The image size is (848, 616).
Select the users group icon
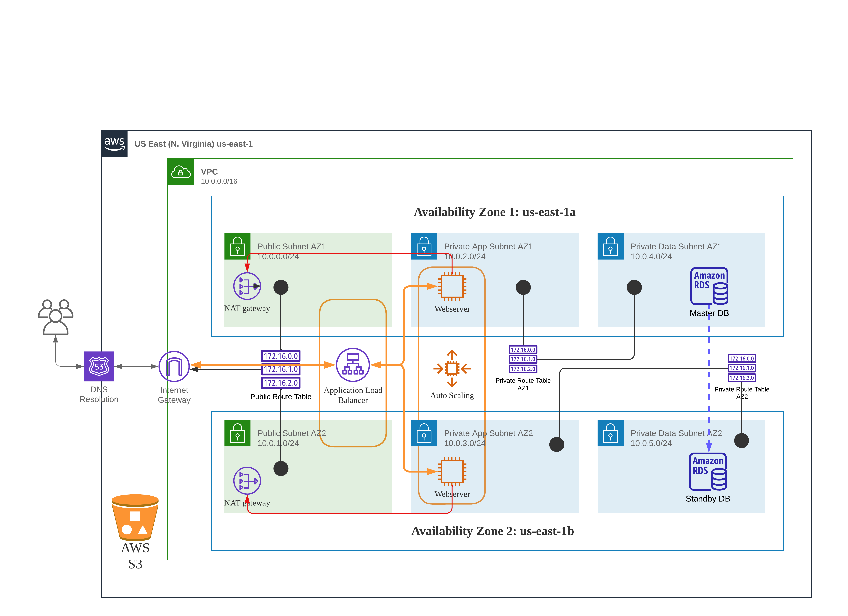[55, 317]
